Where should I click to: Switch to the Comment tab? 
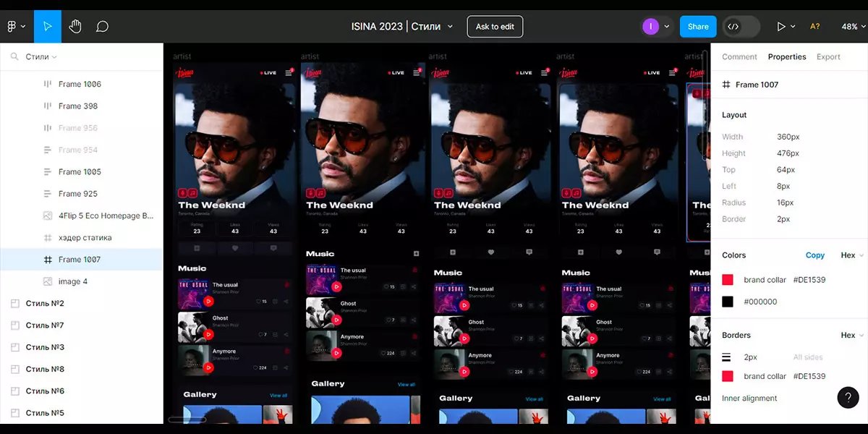(x=739, y=56)
